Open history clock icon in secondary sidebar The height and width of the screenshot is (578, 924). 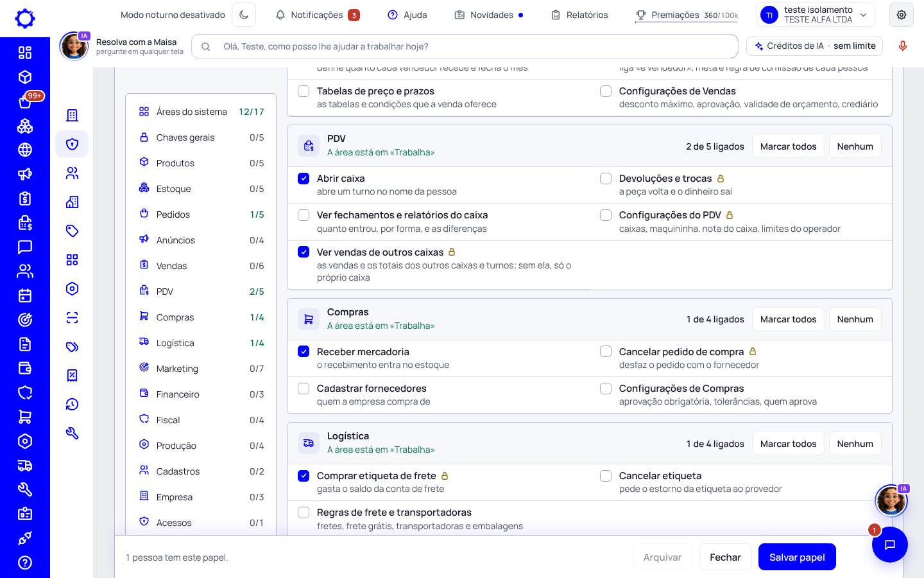[x=72, y=404]
